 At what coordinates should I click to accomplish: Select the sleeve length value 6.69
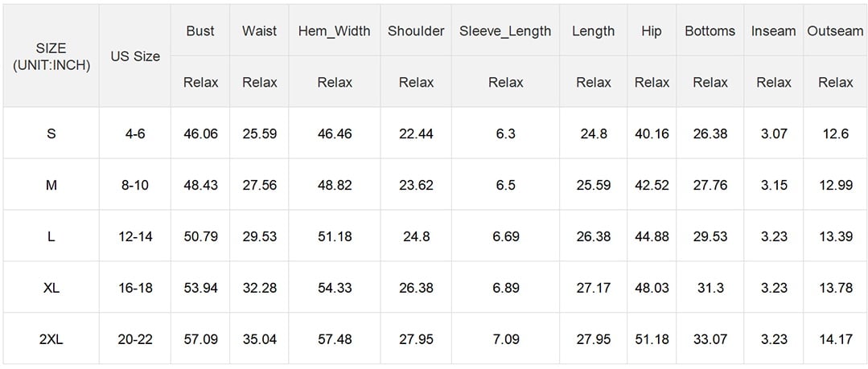[x=505, y=236]
